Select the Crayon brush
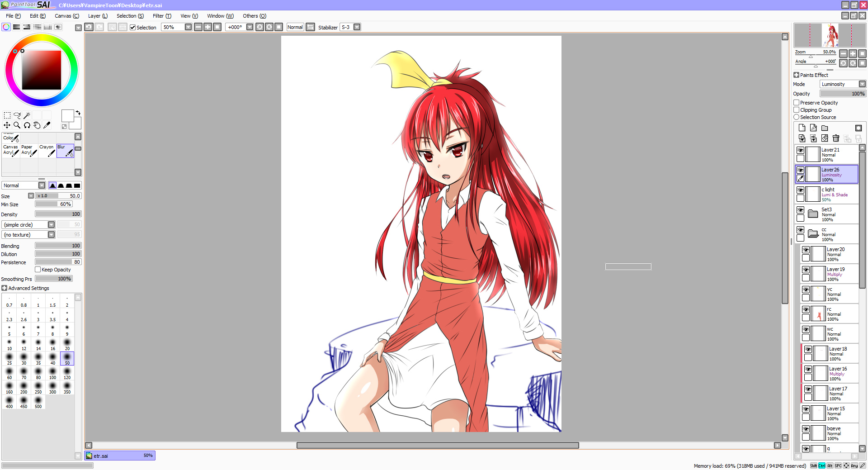 pos(47,151)
